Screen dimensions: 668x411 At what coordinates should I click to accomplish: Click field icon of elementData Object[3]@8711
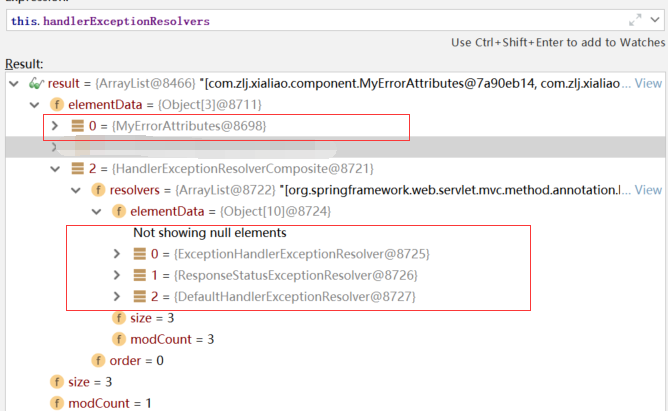pos(57,104)
